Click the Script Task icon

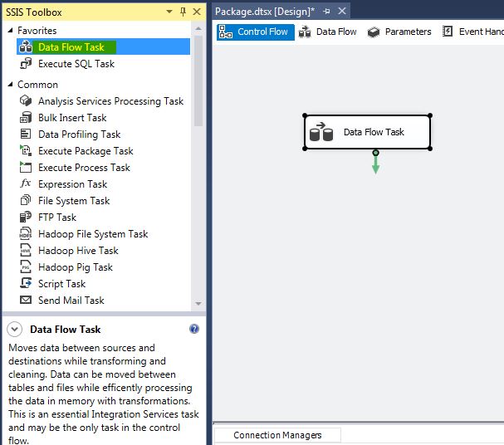(26, 283)
